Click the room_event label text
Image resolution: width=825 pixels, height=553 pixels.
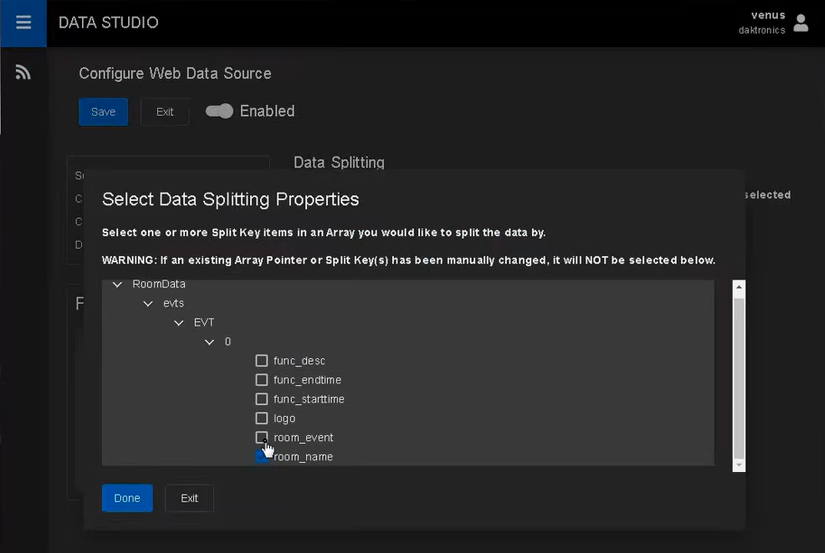coord(304,438)
